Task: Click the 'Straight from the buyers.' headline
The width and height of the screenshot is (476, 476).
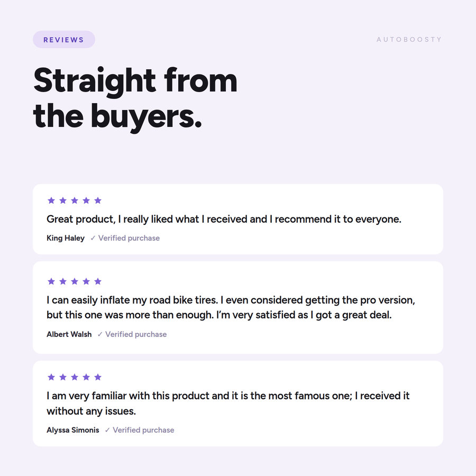Action: 135,99
